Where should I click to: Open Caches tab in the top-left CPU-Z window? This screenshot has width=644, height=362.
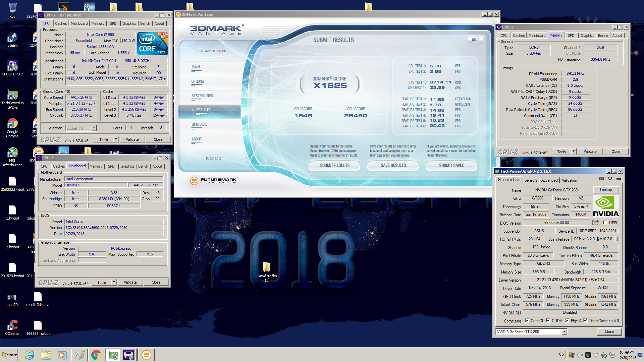[61, 23]
